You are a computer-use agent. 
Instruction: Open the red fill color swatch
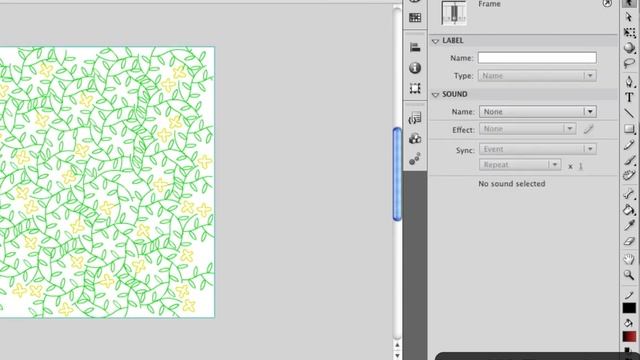[x=629, y=336]
